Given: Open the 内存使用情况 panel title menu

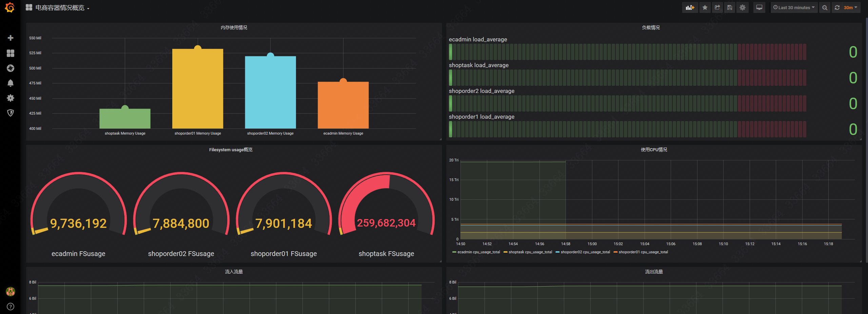Looking at the screenshot, I should [234, 27].
